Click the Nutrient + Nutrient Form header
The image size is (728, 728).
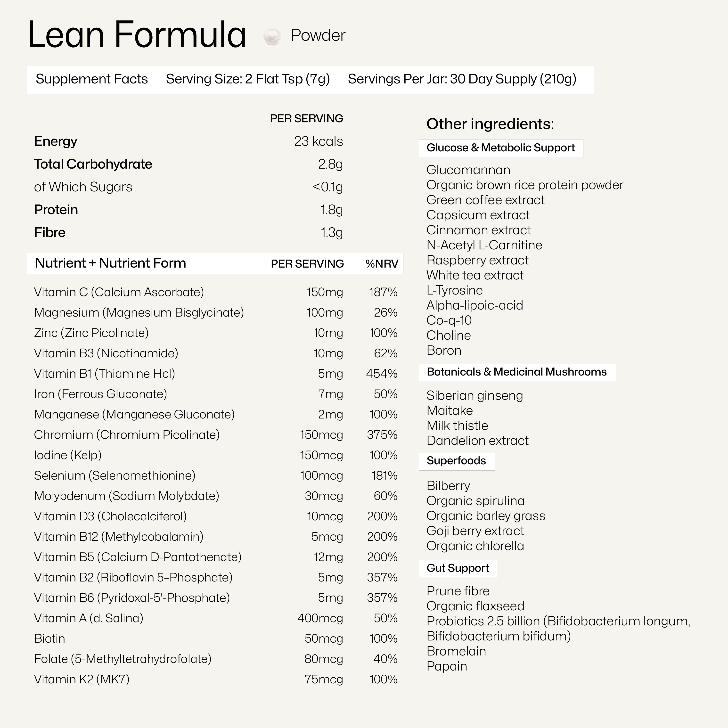point(110,263)
